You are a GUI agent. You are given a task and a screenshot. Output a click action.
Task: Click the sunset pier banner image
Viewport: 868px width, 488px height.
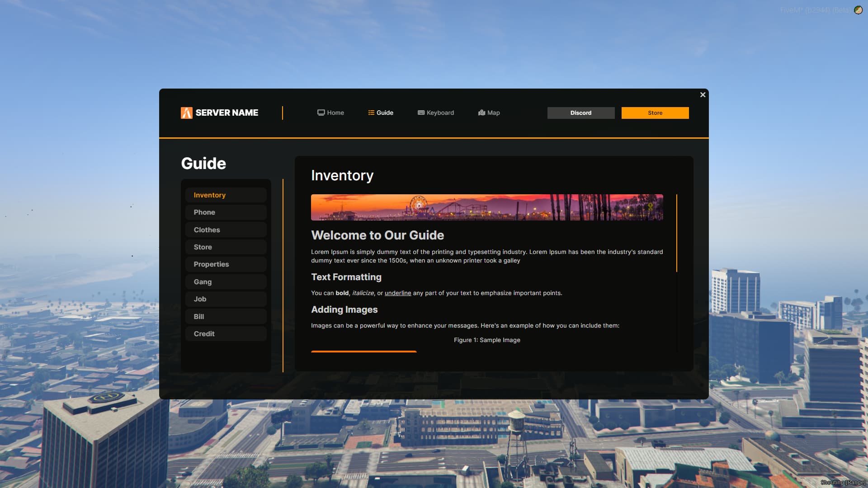[x=486, y=207]
